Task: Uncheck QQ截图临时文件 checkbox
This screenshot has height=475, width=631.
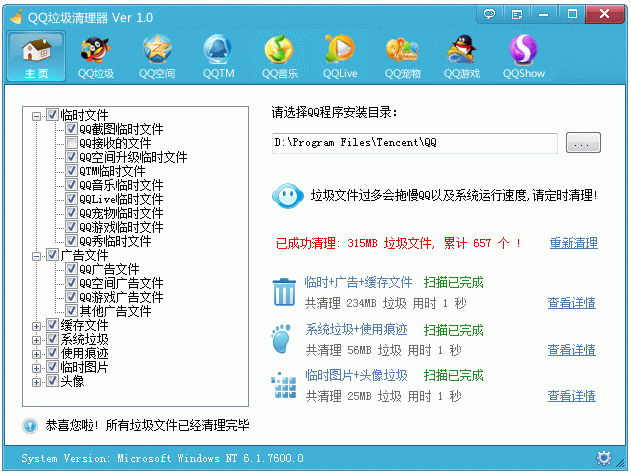Action: click(71, 129)
